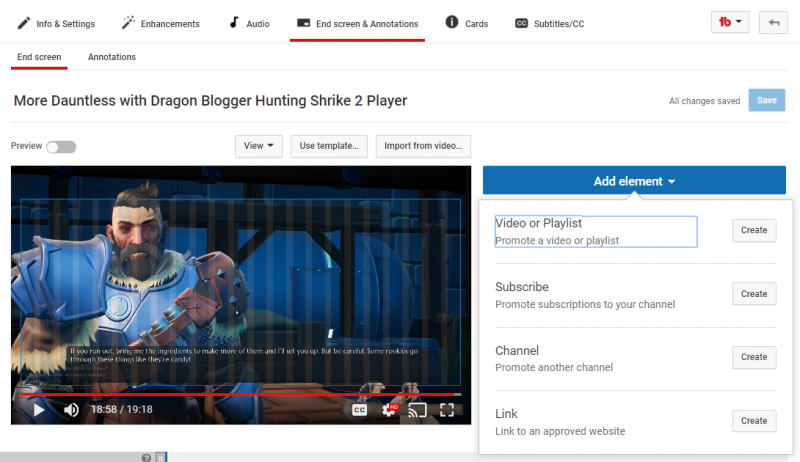Toggle closed captions in the player
This screenshot has height=462, width=800.
[x=359, y=410]
